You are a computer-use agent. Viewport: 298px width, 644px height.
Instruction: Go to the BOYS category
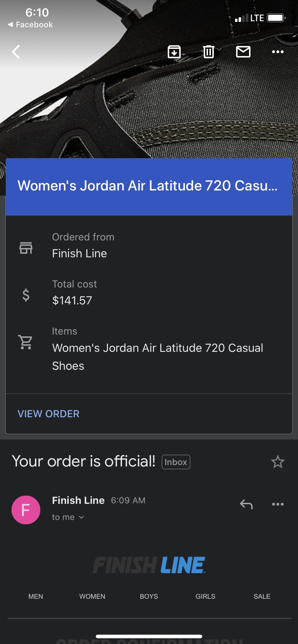click(149, 597)
